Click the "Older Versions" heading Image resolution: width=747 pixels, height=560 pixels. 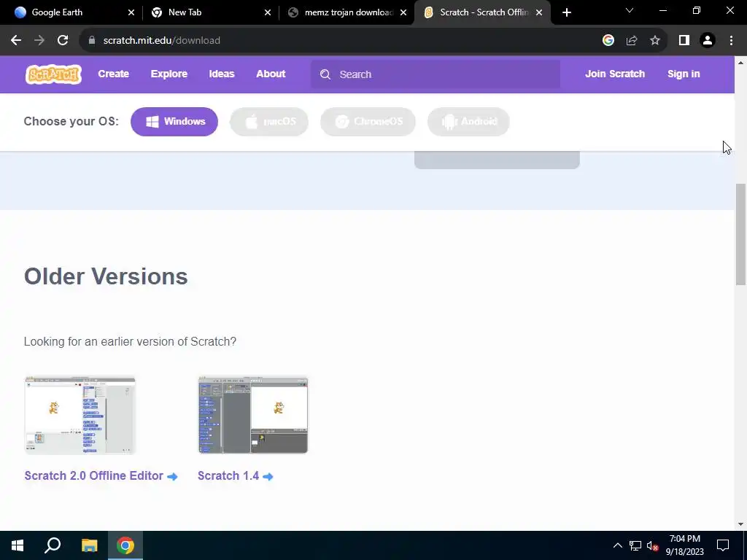pos(106,276)
